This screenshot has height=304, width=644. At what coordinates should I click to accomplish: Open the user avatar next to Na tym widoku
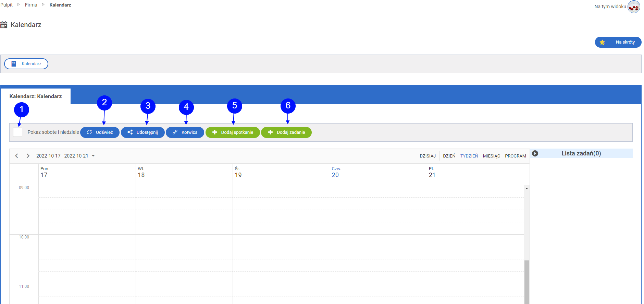[x=634, y=7]
